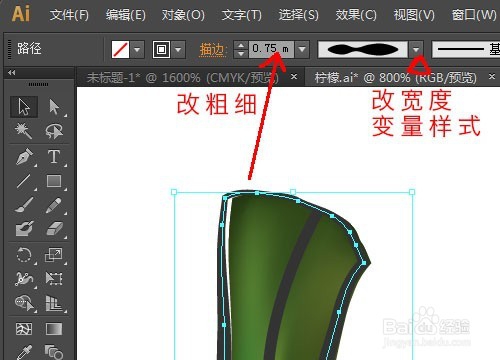
Task: Select the Rectangle tool
Action: click(x=54, y=182)
